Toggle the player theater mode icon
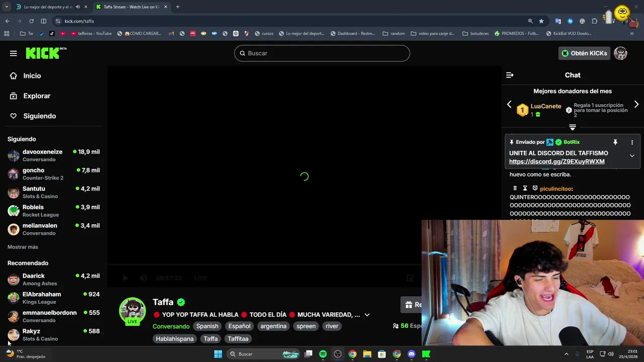The height and width of the screenshot is (362, 644). click(x=410, y=278)
